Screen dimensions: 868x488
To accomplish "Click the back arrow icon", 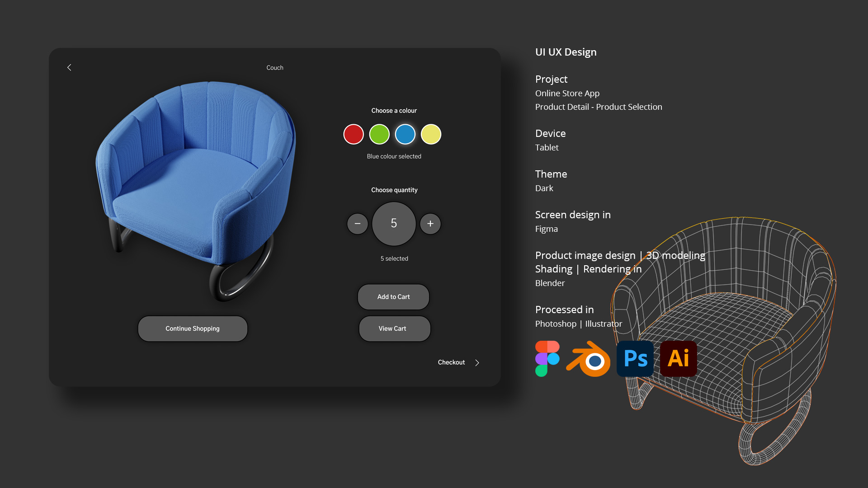I will (69, 67).
